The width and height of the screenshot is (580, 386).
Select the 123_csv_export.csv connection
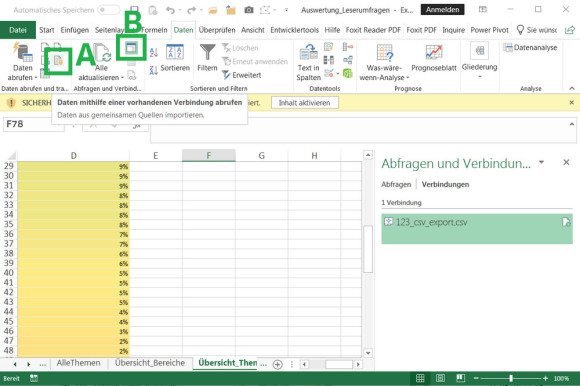tap(477, 229)
